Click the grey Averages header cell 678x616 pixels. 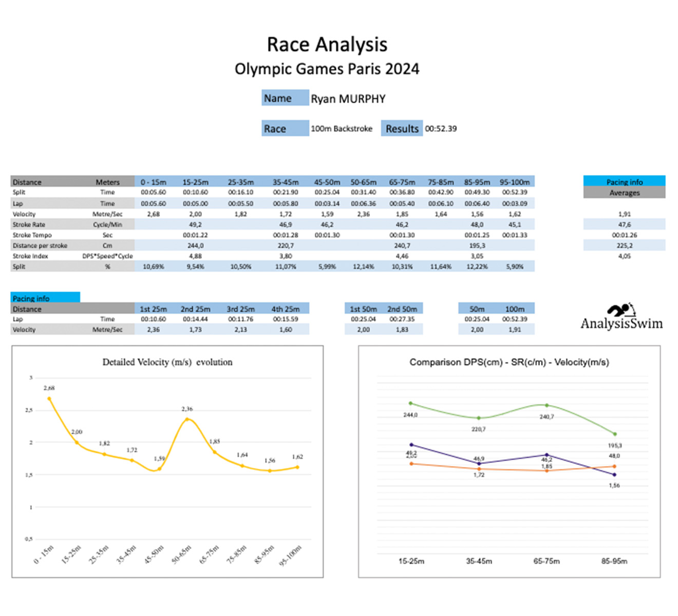click(624, 192)
